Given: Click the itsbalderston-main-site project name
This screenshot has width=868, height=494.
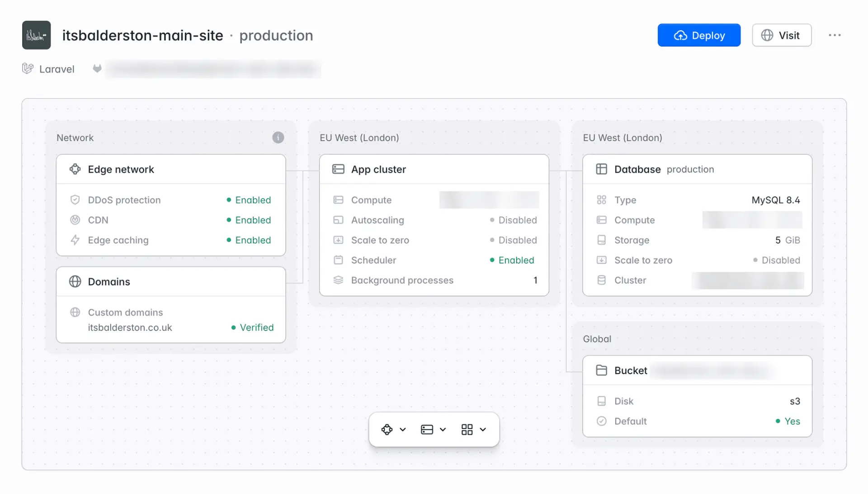Looking at the screenshot, I should point(142,35).
